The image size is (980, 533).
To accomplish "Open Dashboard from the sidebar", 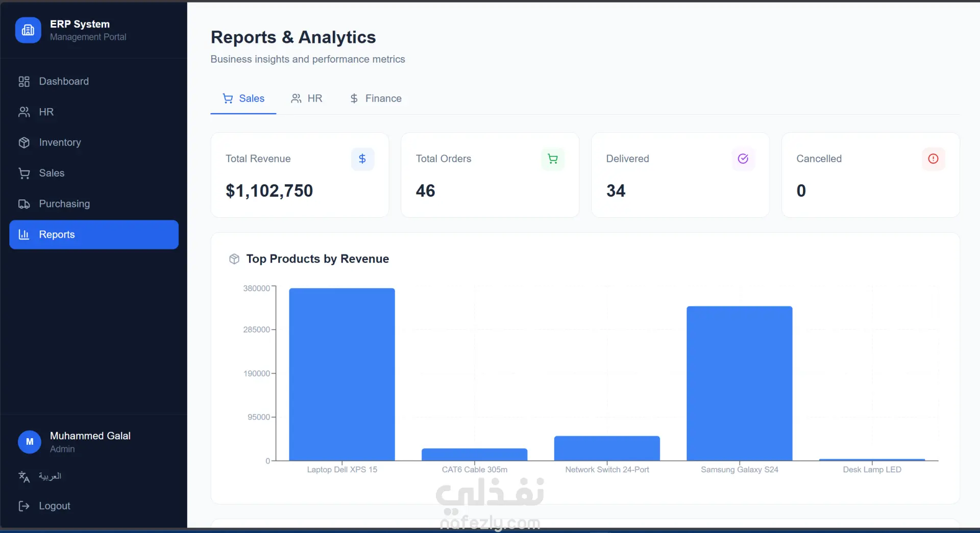I will (x=94, y=82).
